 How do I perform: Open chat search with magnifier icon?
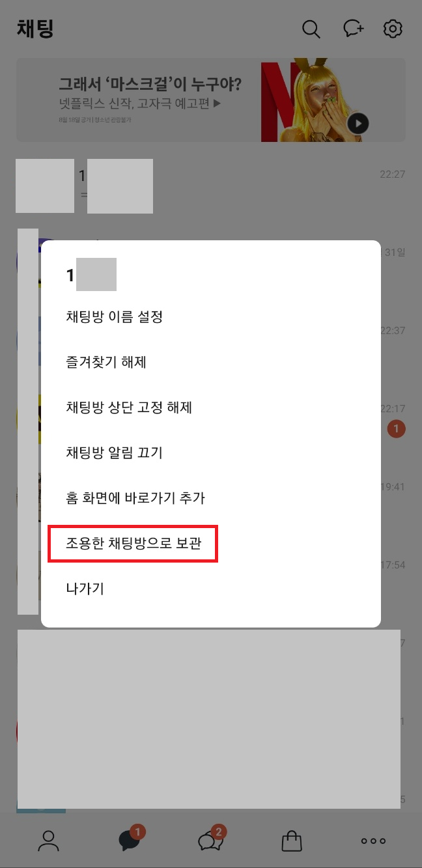tap(311, 29)
